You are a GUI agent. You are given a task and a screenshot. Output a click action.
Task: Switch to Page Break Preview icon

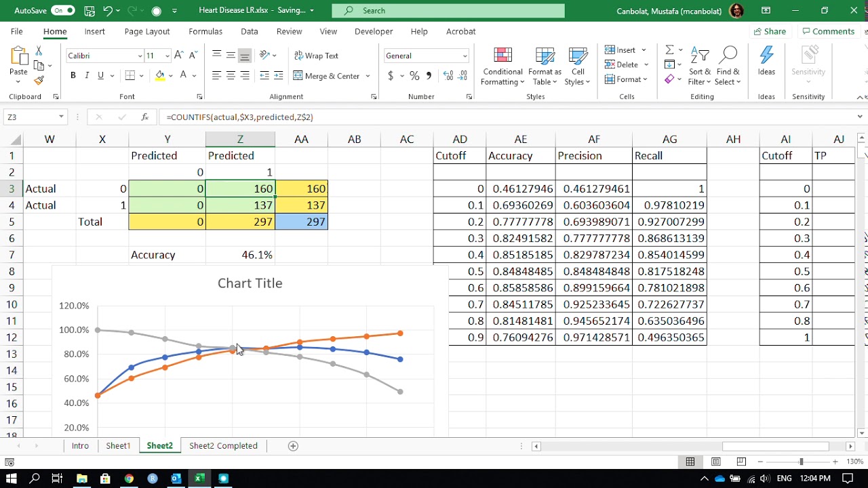point(741,462)
